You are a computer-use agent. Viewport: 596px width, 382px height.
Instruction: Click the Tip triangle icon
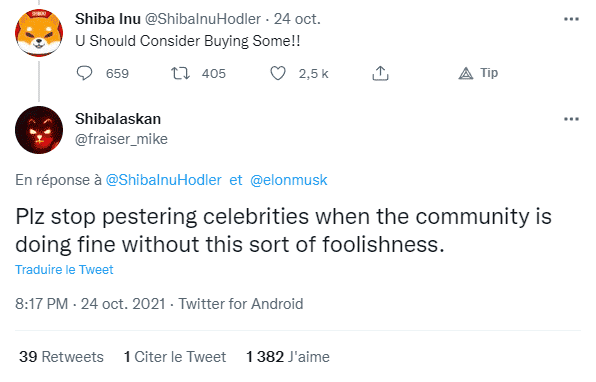[466, 73]
